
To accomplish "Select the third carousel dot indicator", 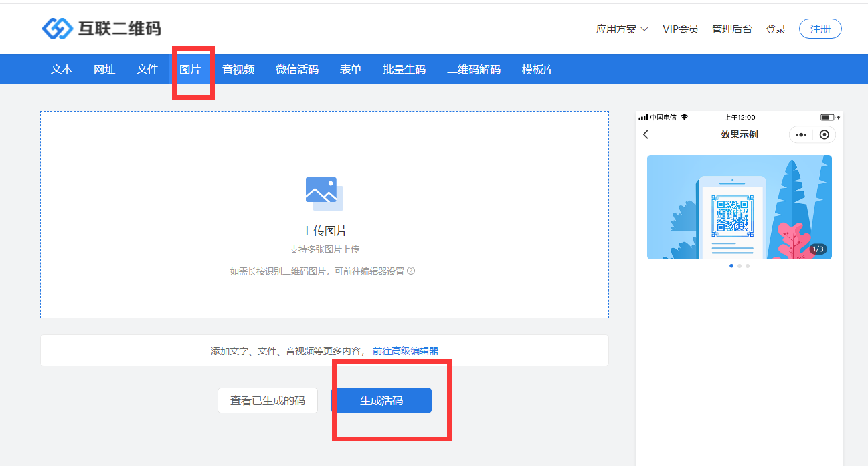I will (x=748, y=266).
